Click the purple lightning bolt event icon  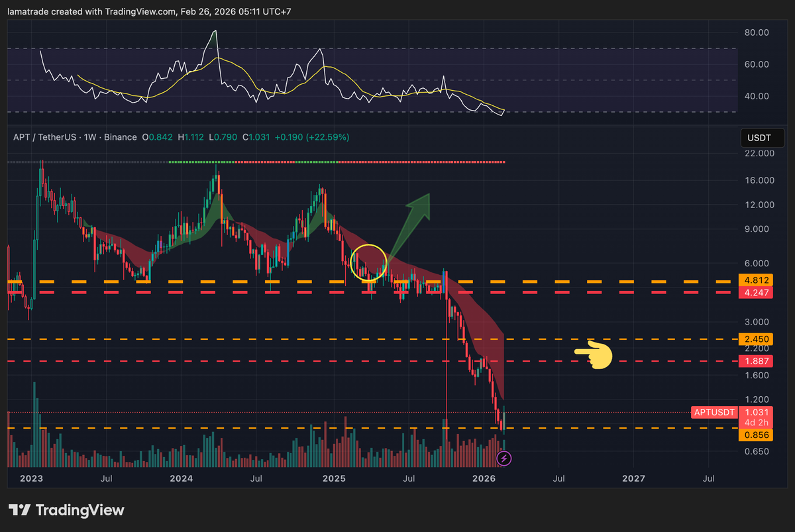(x=504, y=457)
